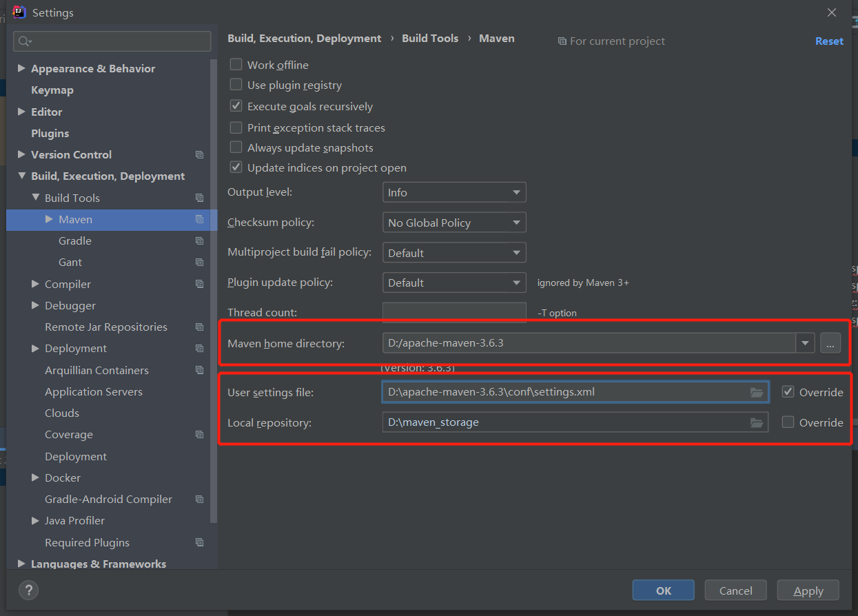Click the Maven home directory path field
858x616 pixels.
click(589, 342)
